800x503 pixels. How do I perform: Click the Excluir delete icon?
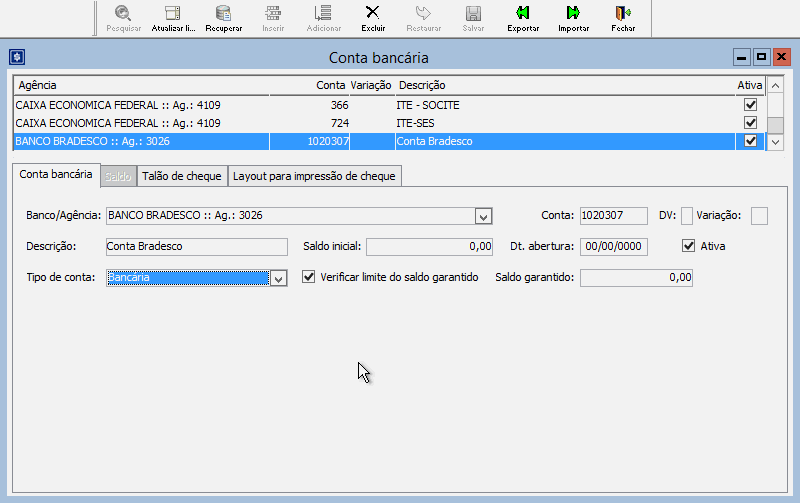pos(373,13)
